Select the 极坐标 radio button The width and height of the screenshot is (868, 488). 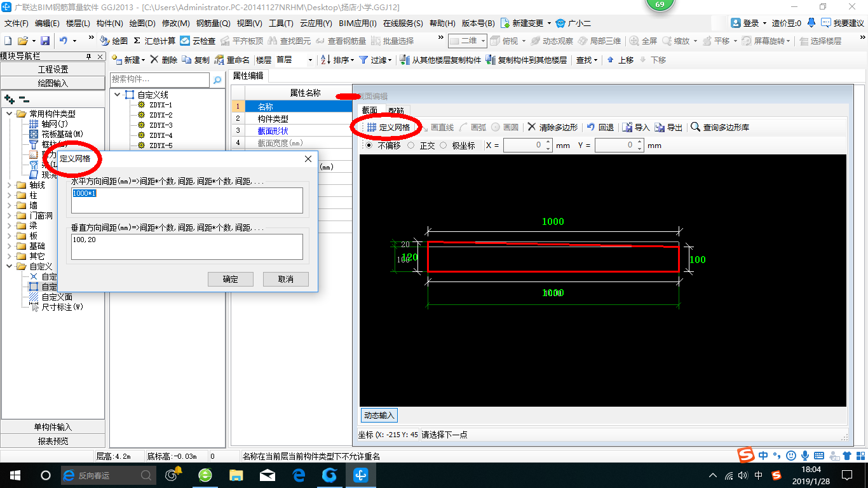point(444,146)
